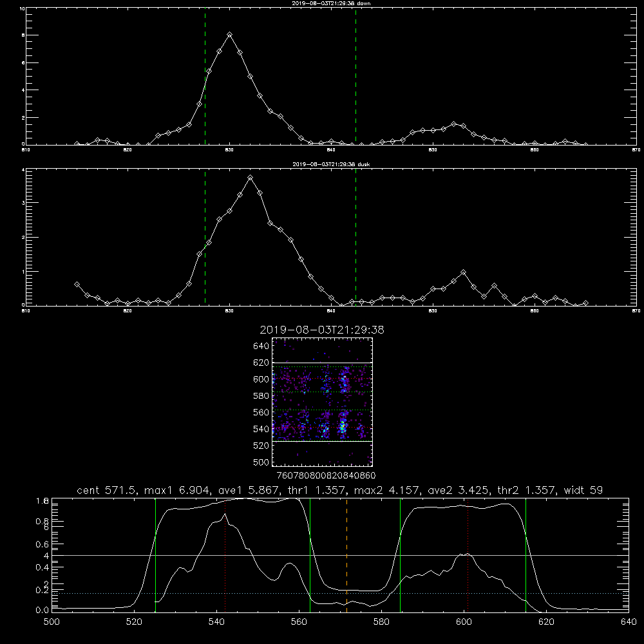
Task: Click the y-axis label 540 beside spectral image
Action: point(261,429)
